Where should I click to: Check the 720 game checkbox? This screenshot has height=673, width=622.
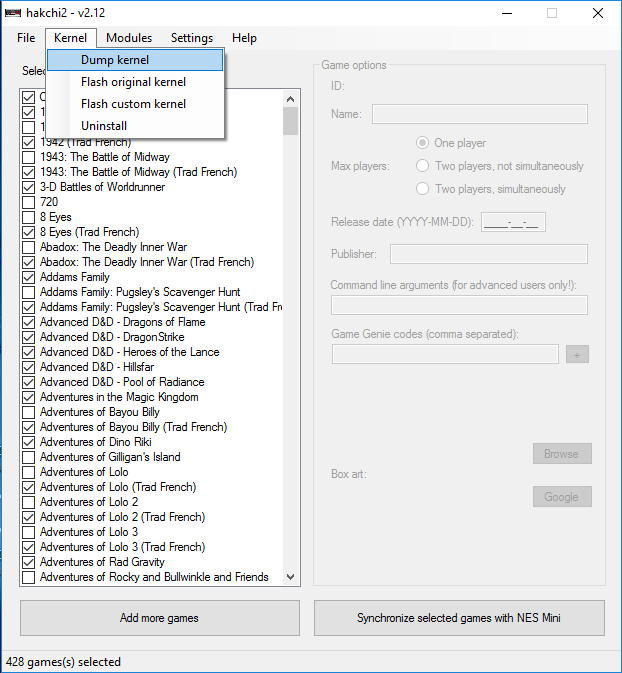pos(28,202)
